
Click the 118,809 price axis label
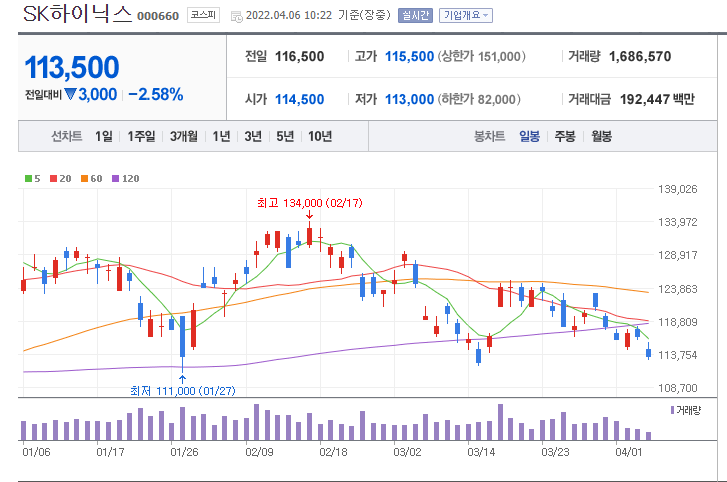[x=677, y=322]
